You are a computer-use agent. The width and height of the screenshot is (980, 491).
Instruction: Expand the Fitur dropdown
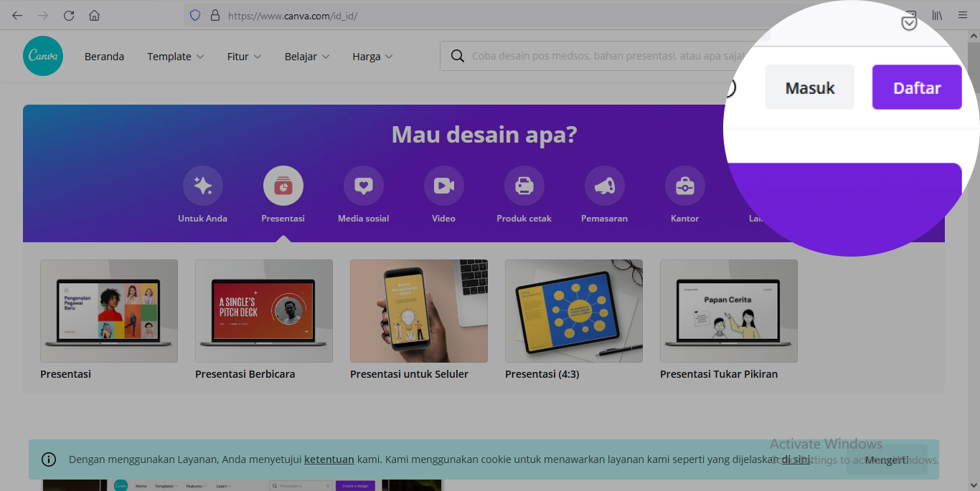243,56
